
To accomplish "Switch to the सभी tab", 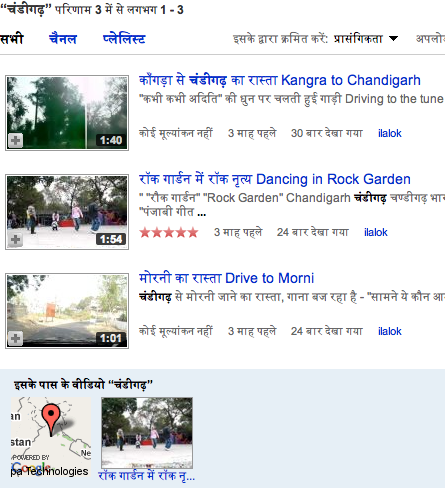I will pyautogui.click(x=12, y=39).
